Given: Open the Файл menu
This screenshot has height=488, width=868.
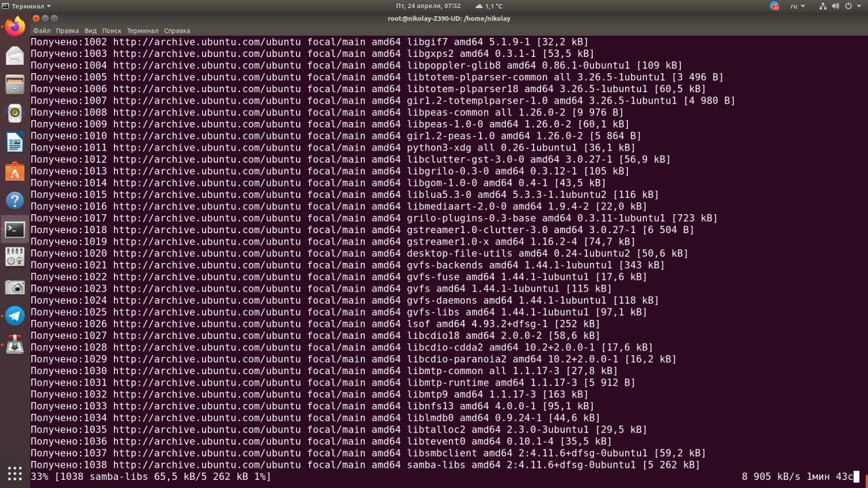Looking at the screenshot, I should click(41, 30).
